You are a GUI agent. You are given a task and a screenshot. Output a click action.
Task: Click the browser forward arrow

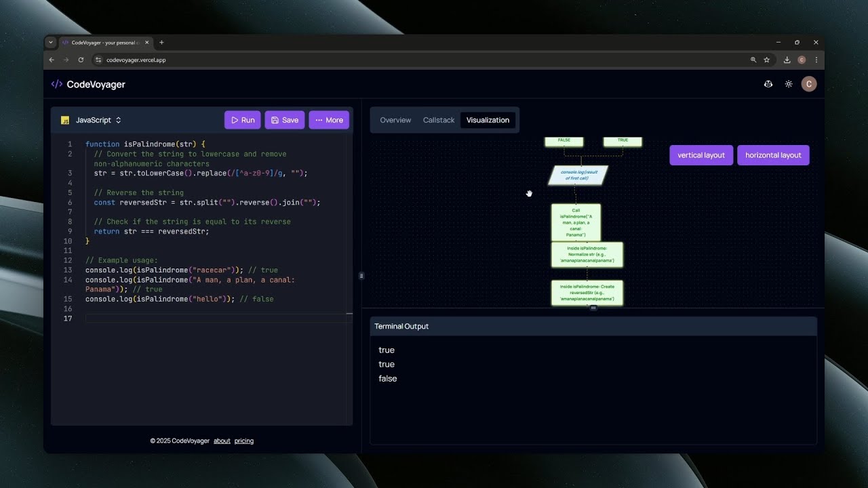click(66, 60)
